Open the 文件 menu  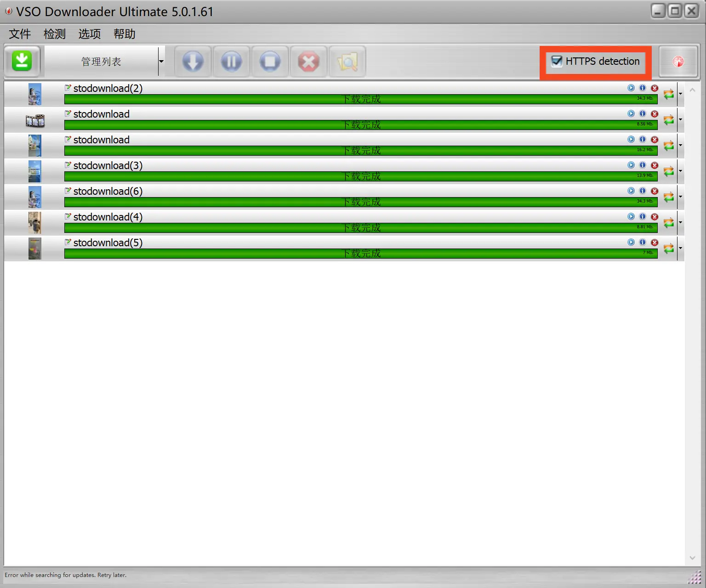point(20,34)
